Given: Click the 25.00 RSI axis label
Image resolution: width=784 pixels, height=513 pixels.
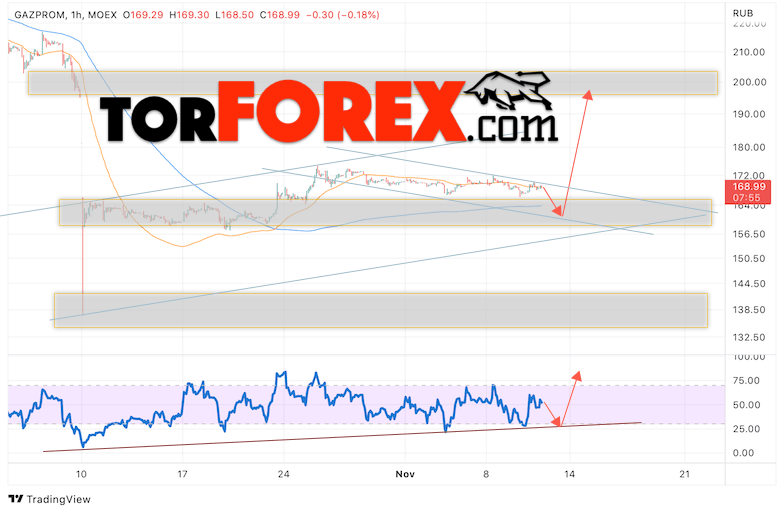Looking at the screenshot, I should coord(746,428).
